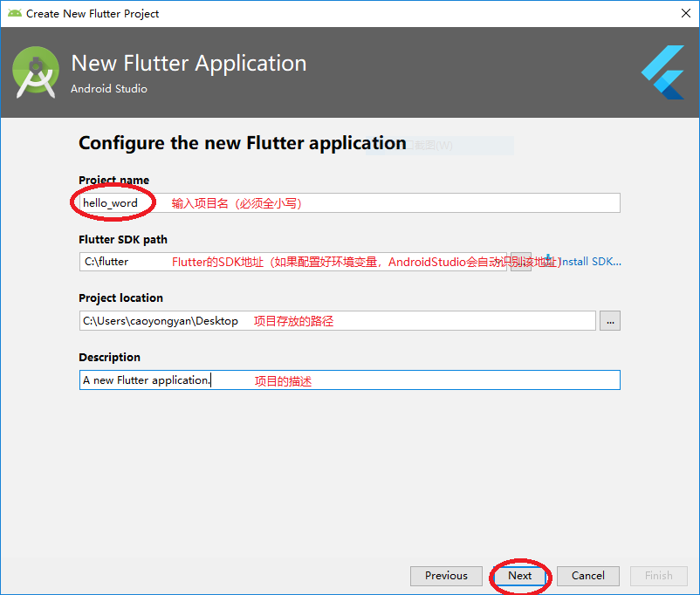Click the 'Description' label
700x595 pixels.
pyautogui.click(x=109, y=357)
